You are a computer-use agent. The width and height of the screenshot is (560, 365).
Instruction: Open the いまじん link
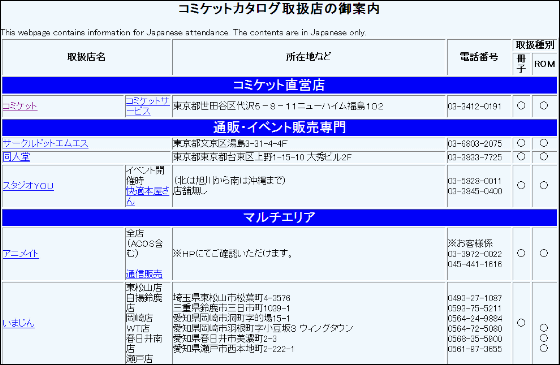pyautogui.click(x=19, y=323)
